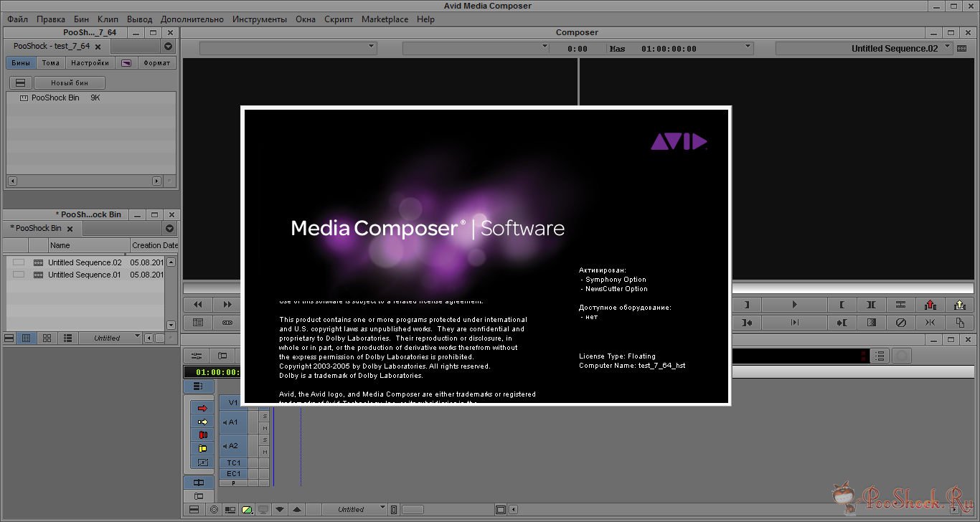This screenshot has width=980, height=522.
Task: Open the Инструменты menu
Action: coord(260,19)
